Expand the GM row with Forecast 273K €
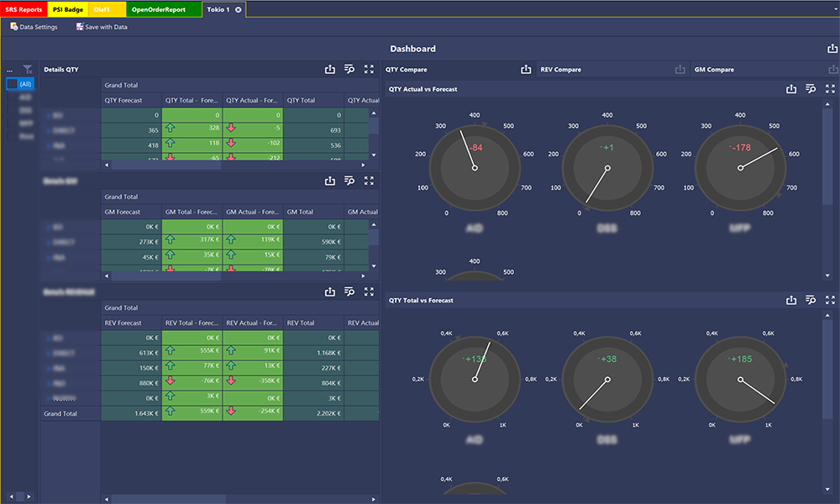 pos(47,242)
